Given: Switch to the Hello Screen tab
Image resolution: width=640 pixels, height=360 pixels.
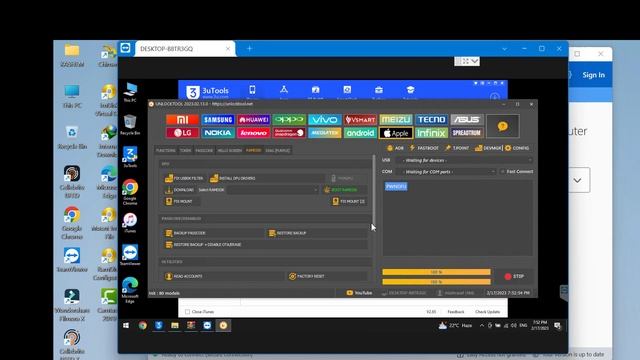Looking at the screenshot, I should [229, 151].
